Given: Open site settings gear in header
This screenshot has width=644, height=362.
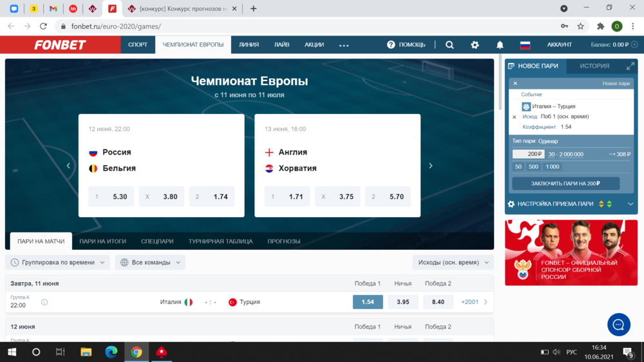Looking at the screenshot, I should (x=475, y=45).
